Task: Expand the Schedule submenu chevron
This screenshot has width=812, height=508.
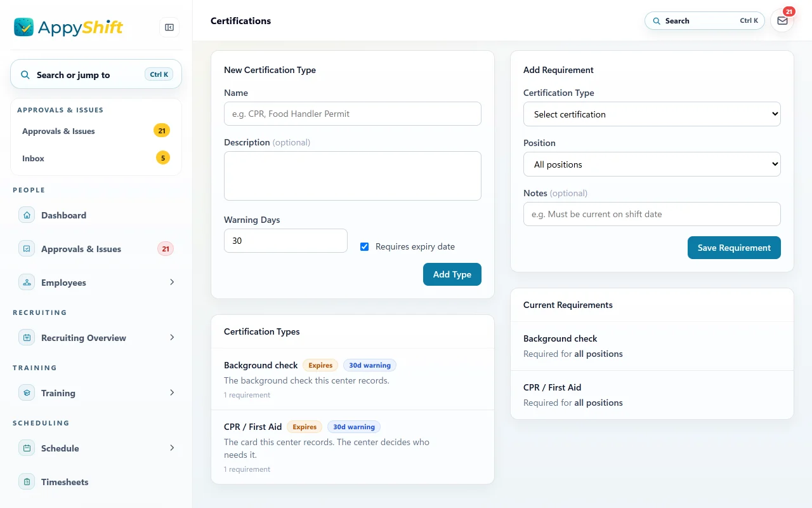Action: click(x=172, y=448)
